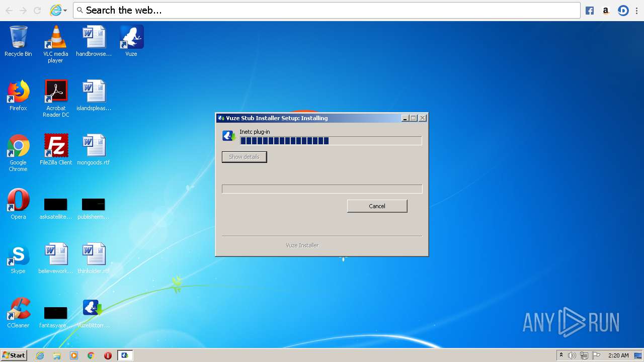Open Skype desktop shortcut
The height and width of the screenshot is (362, 644).
pyautogui.click(x=18, y=258)
